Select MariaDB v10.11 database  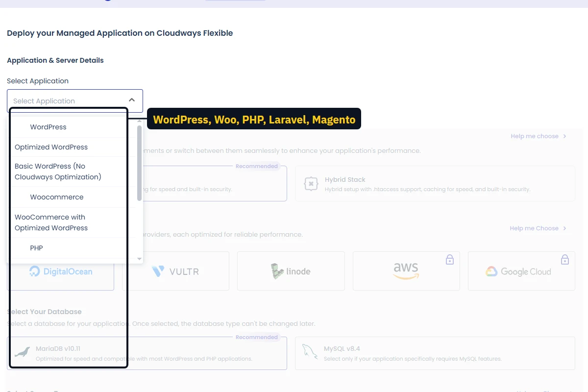pos(147,353)
